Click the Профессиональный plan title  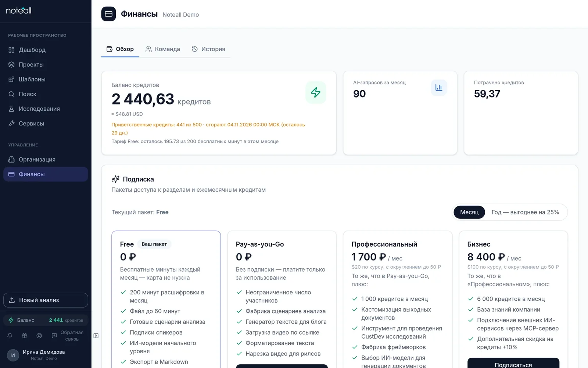pyautogui.click(x=384, y=244)
